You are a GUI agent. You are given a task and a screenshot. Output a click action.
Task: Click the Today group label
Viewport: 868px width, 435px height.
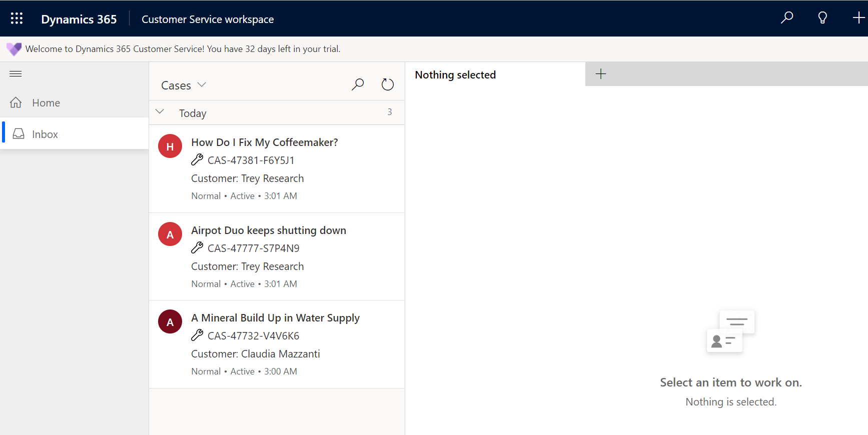pyautogui.click(x=193, y=113)
